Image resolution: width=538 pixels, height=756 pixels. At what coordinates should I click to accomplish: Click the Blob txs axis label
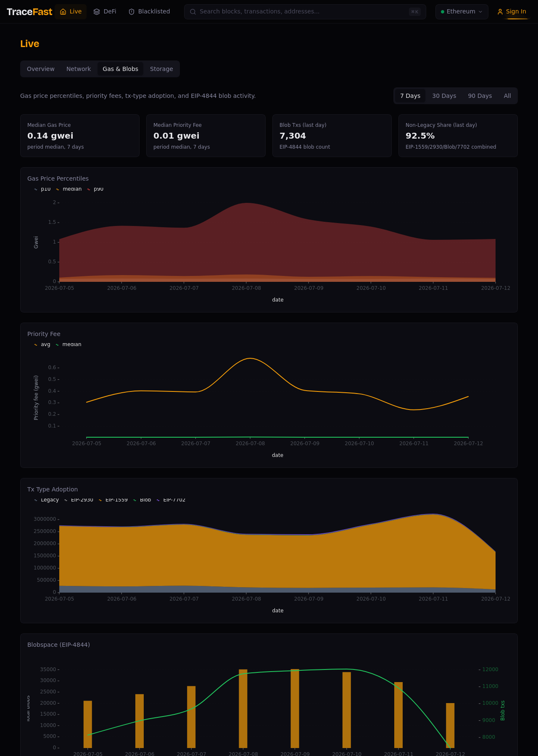pyautogui.click(x=503, y=711)
